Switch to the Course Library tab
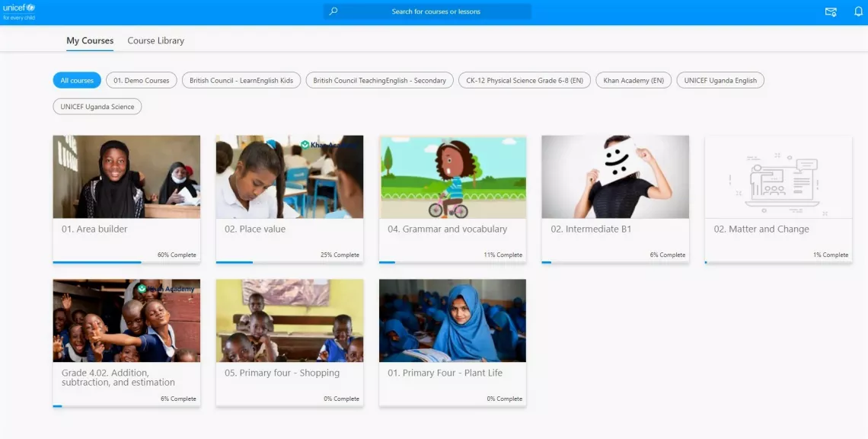868x439 pixels. tap(155, 40)
